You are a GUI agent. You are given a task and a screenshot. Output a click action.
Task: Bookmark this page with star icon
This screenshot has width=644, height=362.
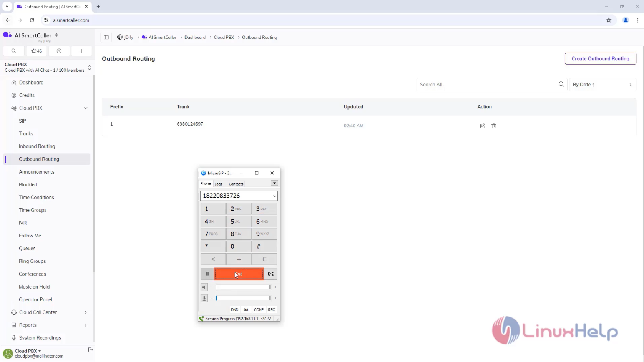[609, 20]
